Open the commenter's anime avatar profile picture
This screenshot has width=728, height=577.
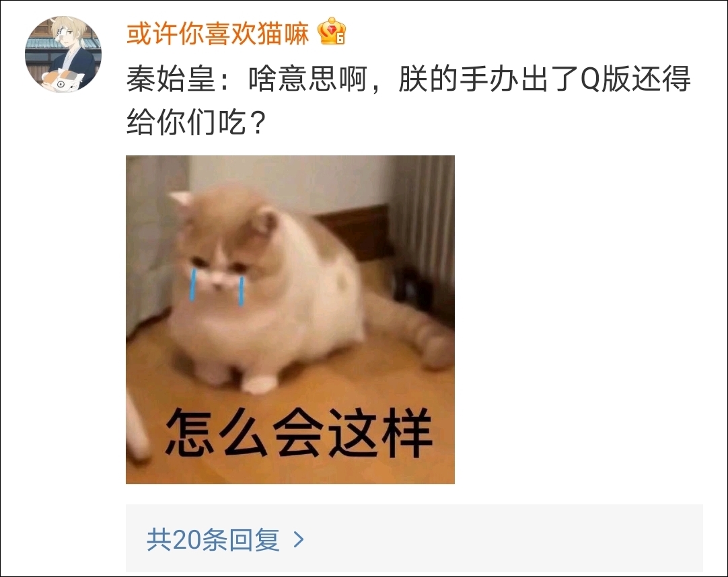pyautogui.click(x=63, y=54)
